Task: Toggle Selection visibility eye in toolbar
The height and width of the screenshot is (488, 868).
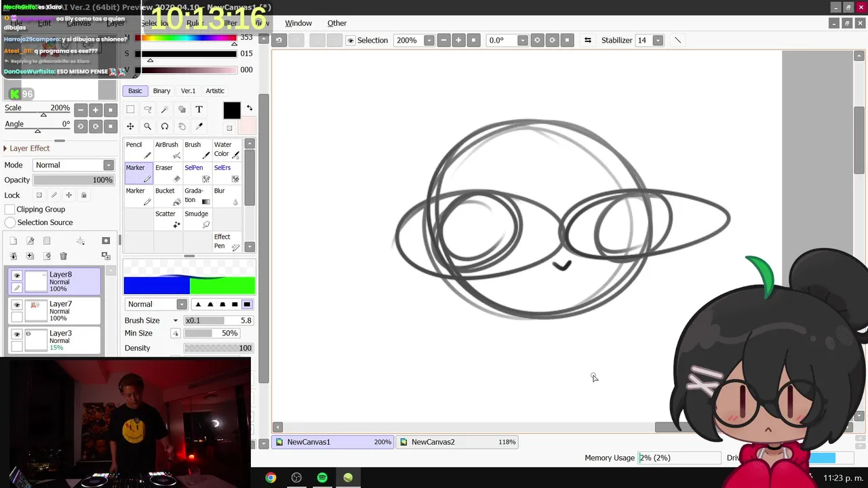Action: pyautogui.click(x=350, y=41)
